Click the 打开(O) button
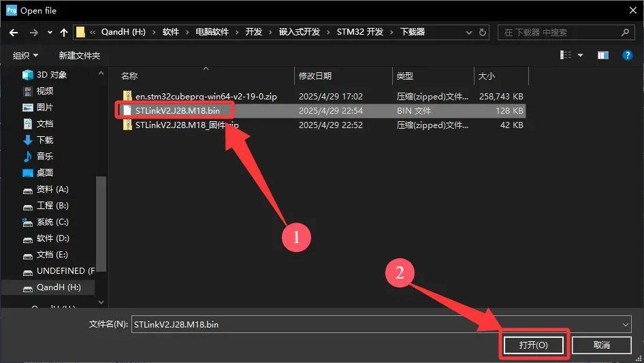This screenshot has height=363, width=644. coord(534,345)
